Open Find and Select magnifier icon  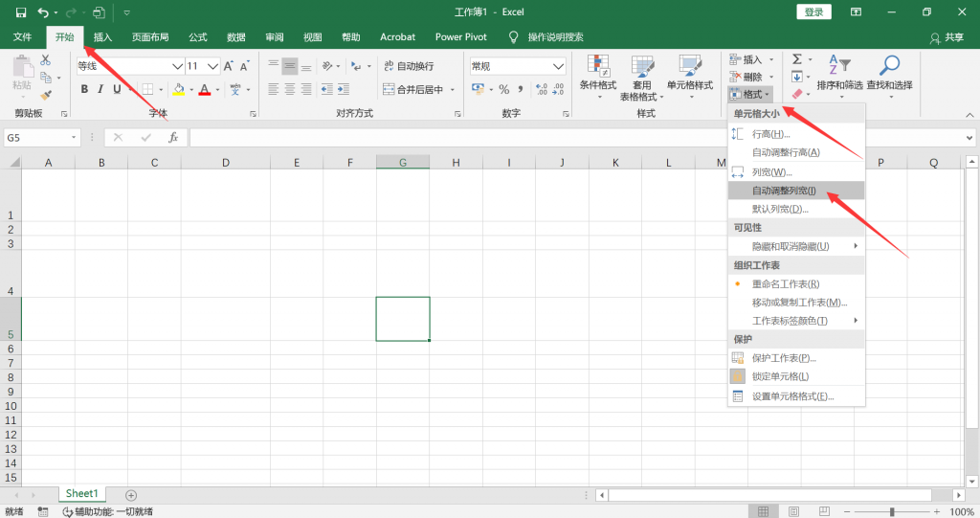click(889, 65)
